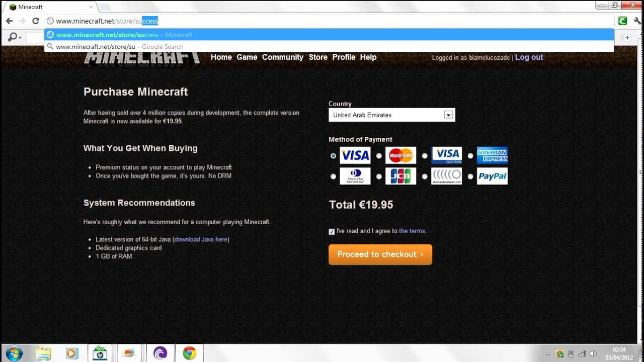This screenshot has width=644, height=362.
Task: Choose the Google Search suggestion for store/su
Action: tap(330, 47)
